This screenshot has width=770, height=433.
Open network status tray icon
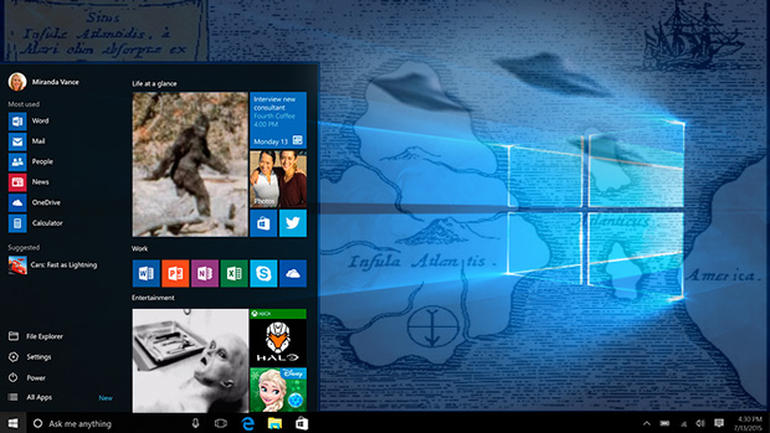coord(683,424)
